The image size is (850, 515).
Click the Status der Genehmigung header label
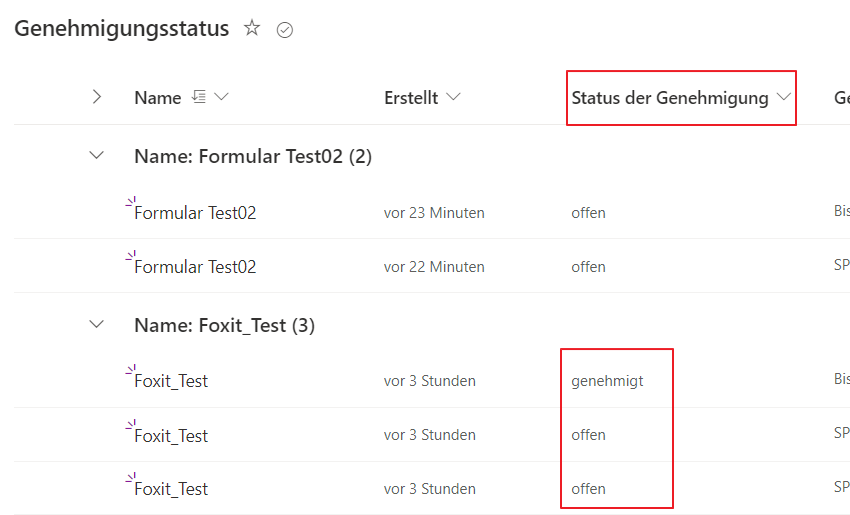[669, 97]
